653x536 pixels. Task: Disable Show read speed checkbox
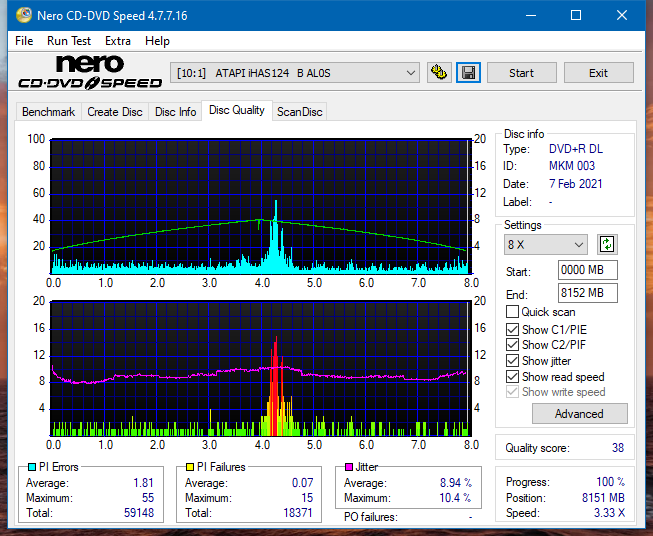coord(512,376)
